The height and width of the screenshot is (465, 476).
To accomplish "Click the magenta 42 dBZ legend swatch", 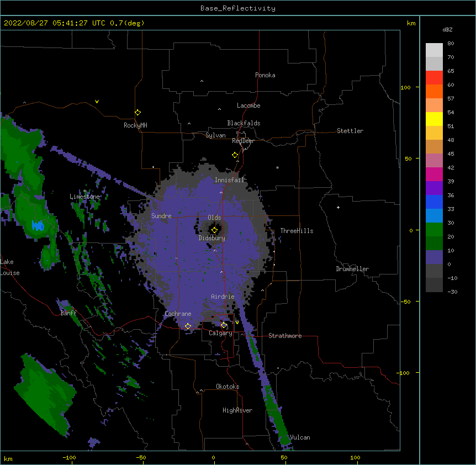I will pyautogui.click(x=434, y=174).
